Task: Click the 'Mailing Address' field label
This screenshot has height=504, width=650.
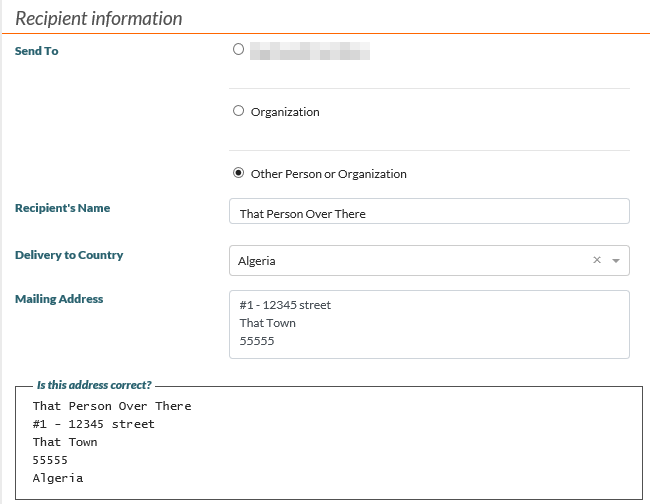Action: pos(59,298)
